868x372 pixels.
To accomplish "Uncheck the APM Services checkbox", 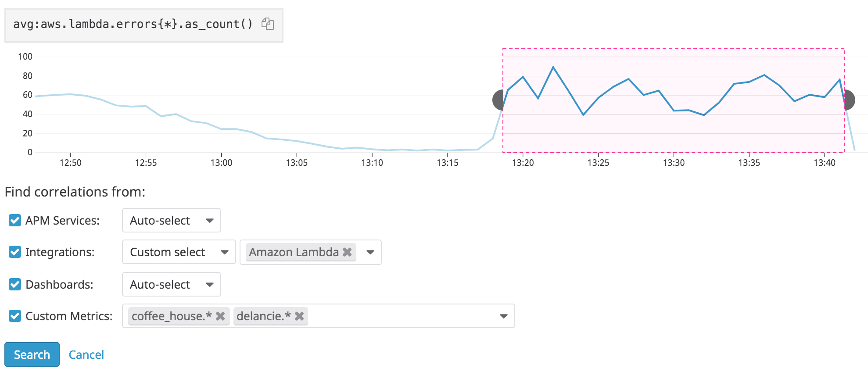I will click(15, 220).
